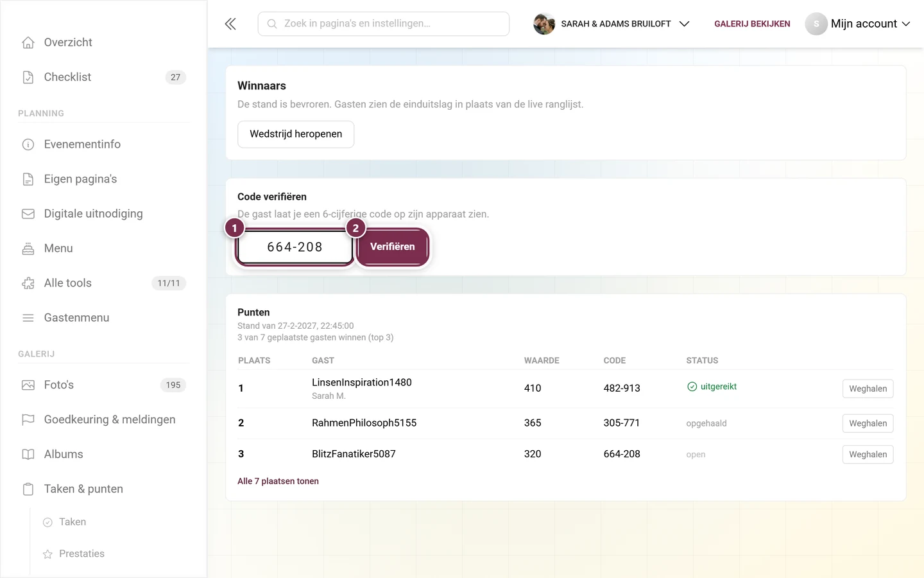
Task: Click code 305-771 in the table
Action: coord(622,423)
